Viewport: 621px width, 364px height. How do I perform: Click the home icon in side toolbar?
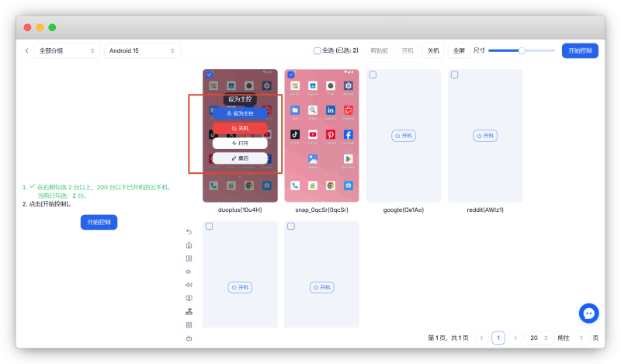coord(189,245)
